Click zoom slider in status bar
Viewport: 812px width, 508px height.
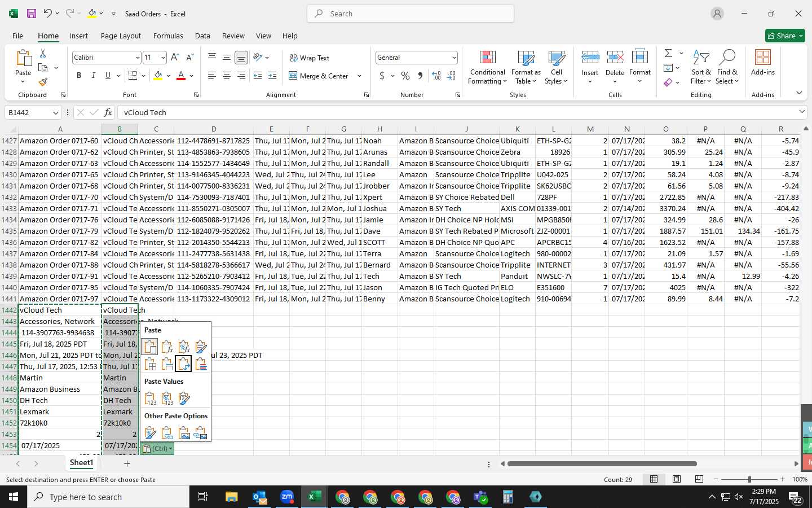(x=749, y=479)
